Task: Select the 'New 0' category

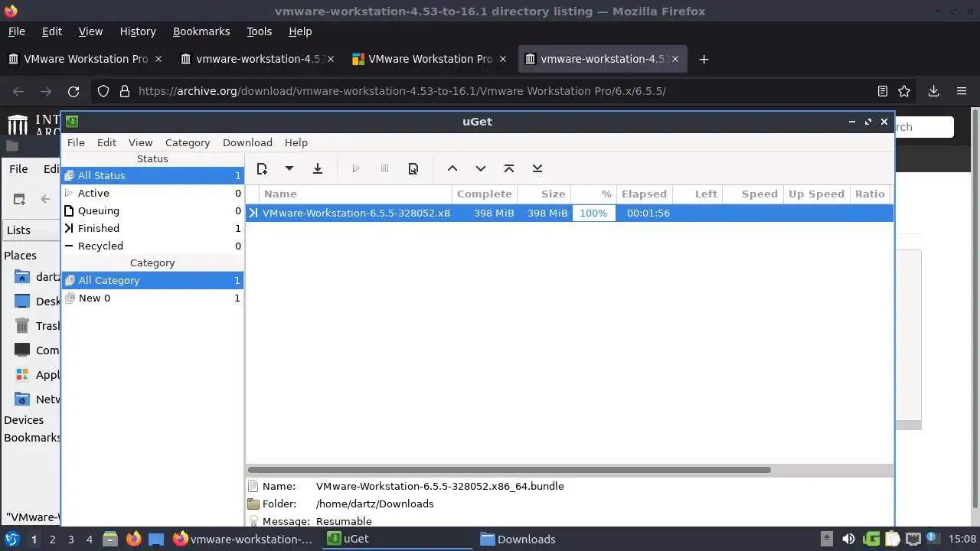Action: click(x=152, y=298)
